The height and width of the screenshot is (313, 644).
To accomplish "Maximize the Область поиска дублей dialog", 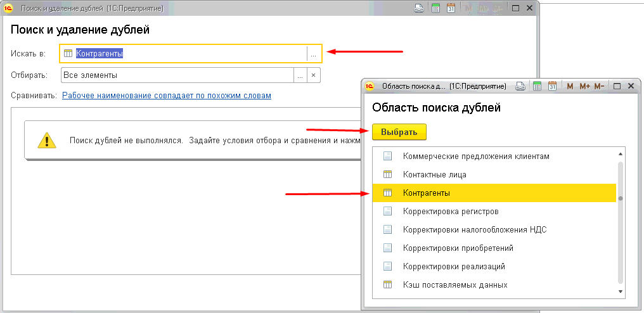I will coord(617,86).
